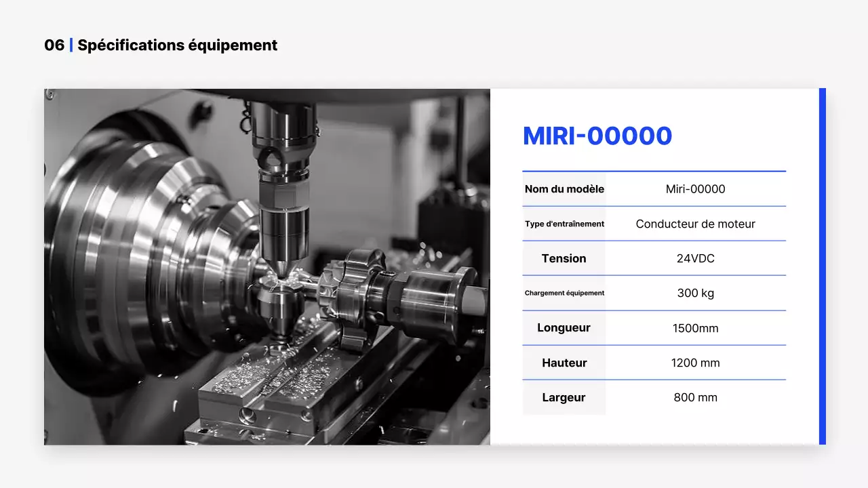The height and width of the screenshot is (488, 868).
Task: Select the 'Chargement équipement' label cell
Action: pyautogui.click(x=564, y=293)
